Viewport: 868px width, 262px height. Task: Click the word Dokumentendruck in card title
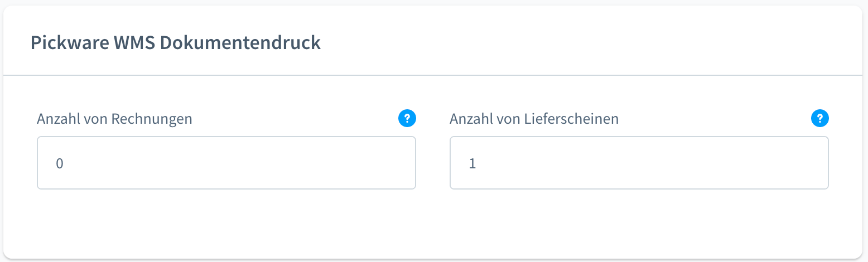[240, 43]
